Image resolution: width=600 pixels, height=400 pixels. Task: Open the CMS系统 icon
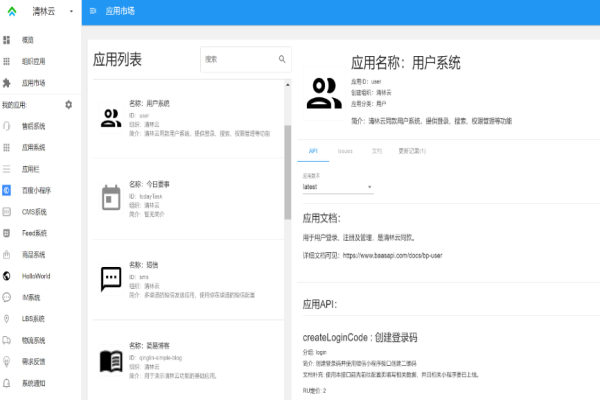point(7,212)
